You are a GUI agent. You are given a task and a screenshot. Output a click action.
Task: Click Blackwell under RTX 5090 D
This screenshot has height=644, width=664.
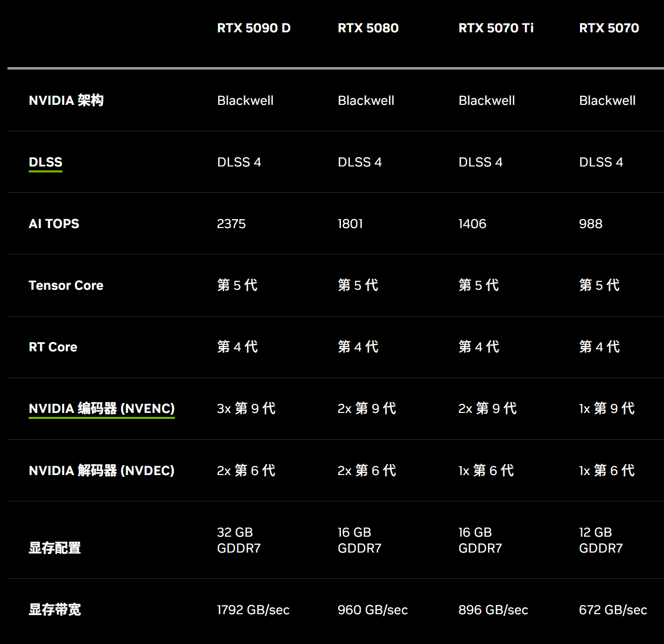tap(245, 100)
